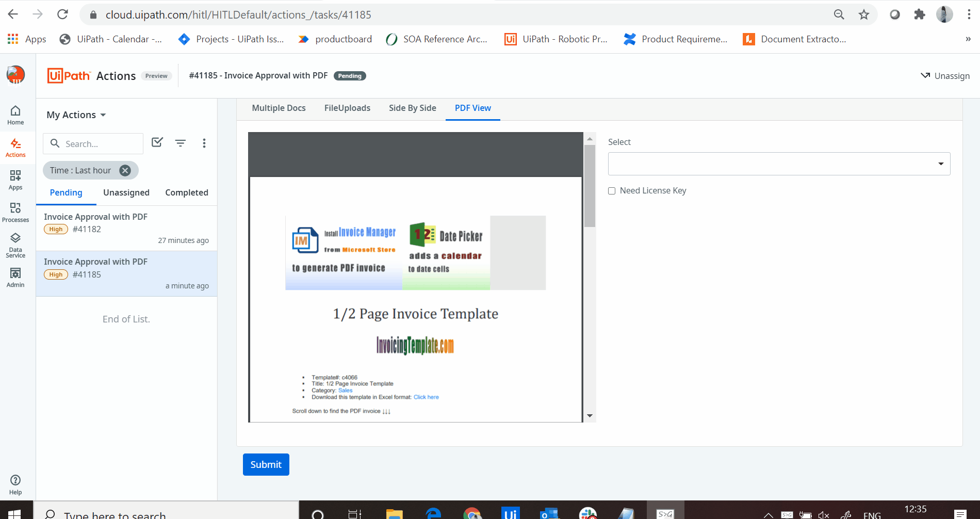Expand the Select dropdown
980x519 pixels.
[779, 164]
